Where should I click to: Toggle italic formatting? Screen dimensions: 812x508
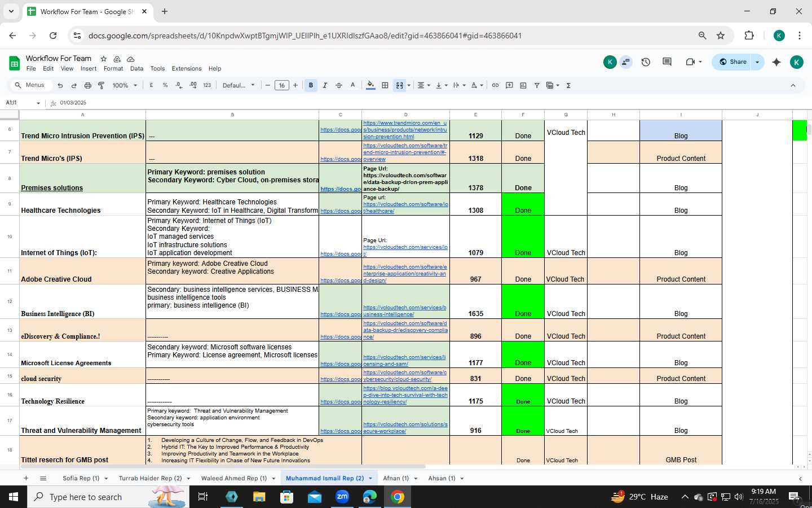pos(325,85)
